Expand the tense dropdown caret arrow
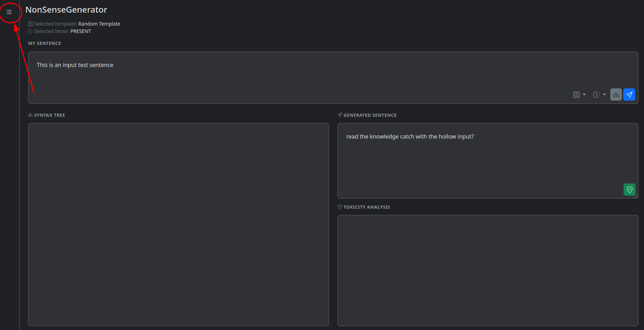 [x=604, y=95]
